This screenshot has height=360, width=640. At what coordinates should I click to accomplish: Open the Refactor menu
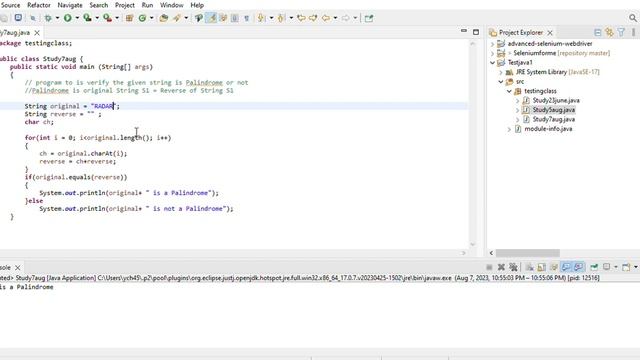click(39, 5)
